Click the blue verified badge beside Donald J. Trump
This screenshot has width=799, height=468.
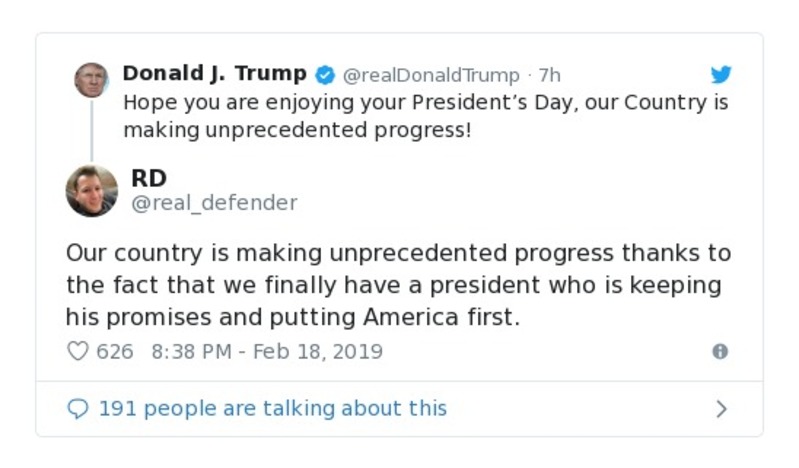325,75
